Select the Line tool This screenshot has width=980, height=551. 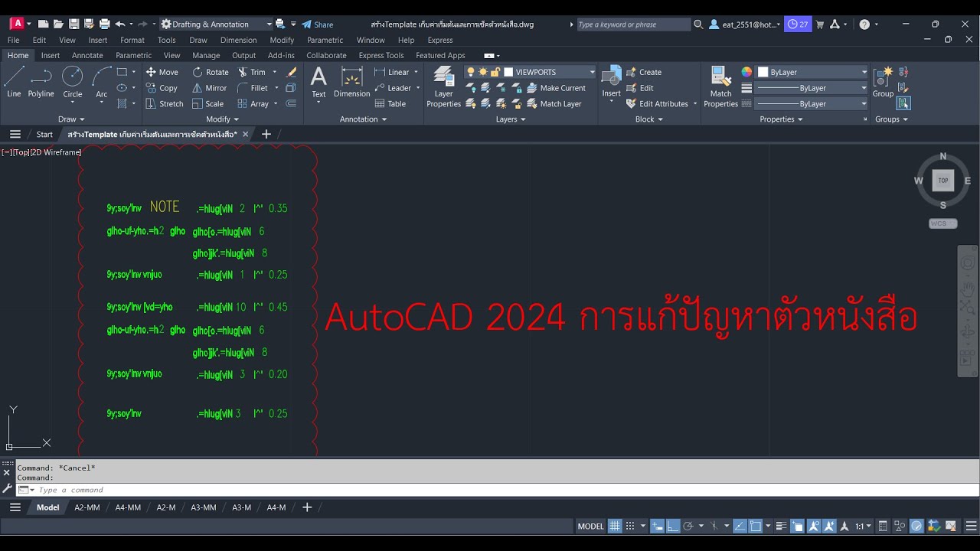pos(14,82)
